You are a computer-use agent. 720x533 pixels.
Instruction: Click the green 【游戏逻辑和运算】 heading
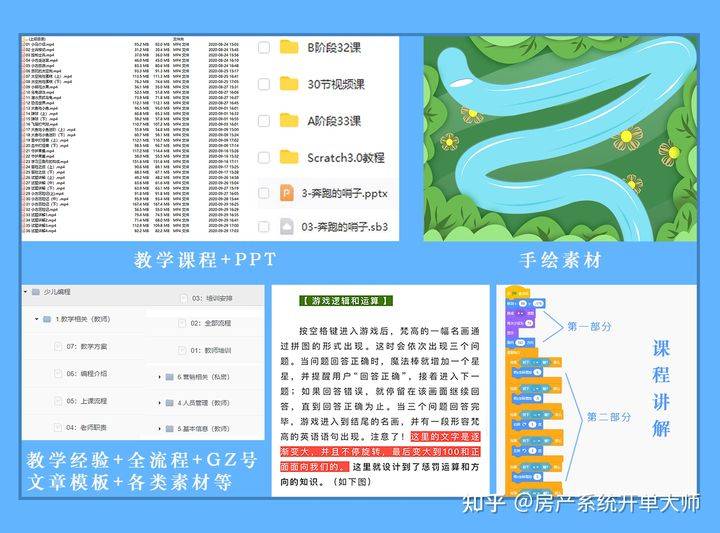coord(346,301)
